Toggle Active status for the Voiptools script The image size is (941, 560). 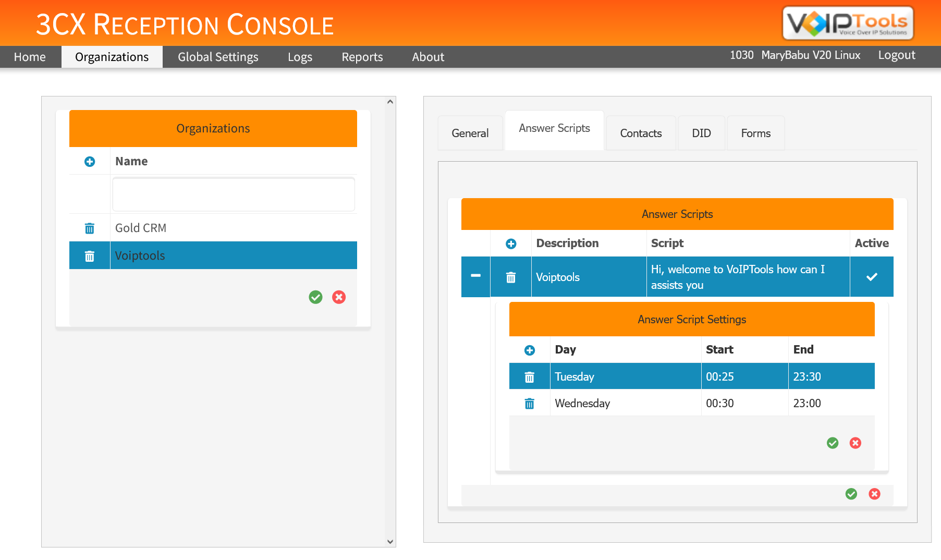pos(871,277)
